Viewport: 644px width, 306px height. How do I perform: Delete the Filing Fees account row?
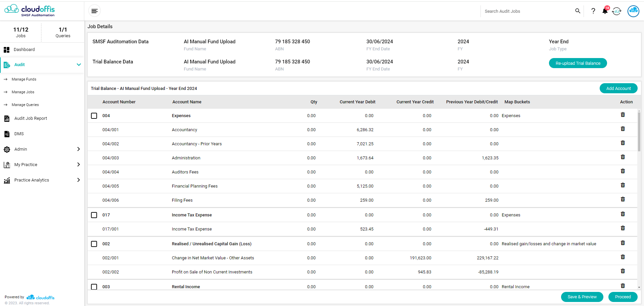[x=623, y=200]
